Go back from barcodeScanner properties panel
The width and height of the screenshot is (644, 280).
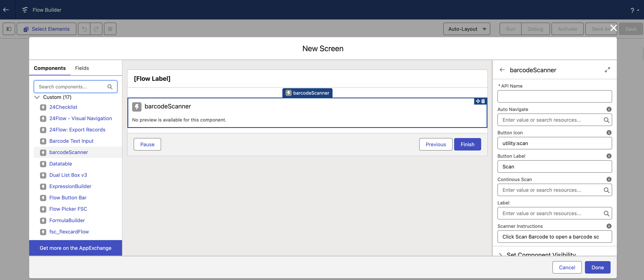point(502,70)
